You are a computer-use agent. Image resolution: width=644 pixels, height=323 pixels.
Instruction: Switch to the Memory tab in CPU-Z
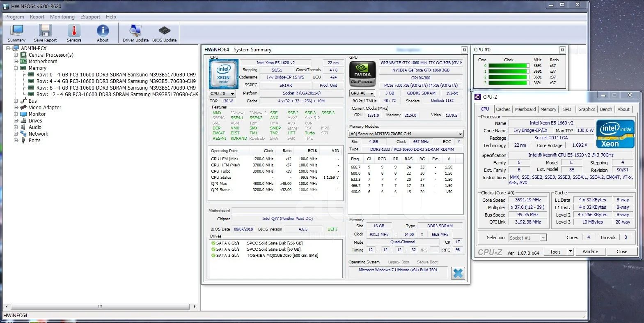[548, 109]
